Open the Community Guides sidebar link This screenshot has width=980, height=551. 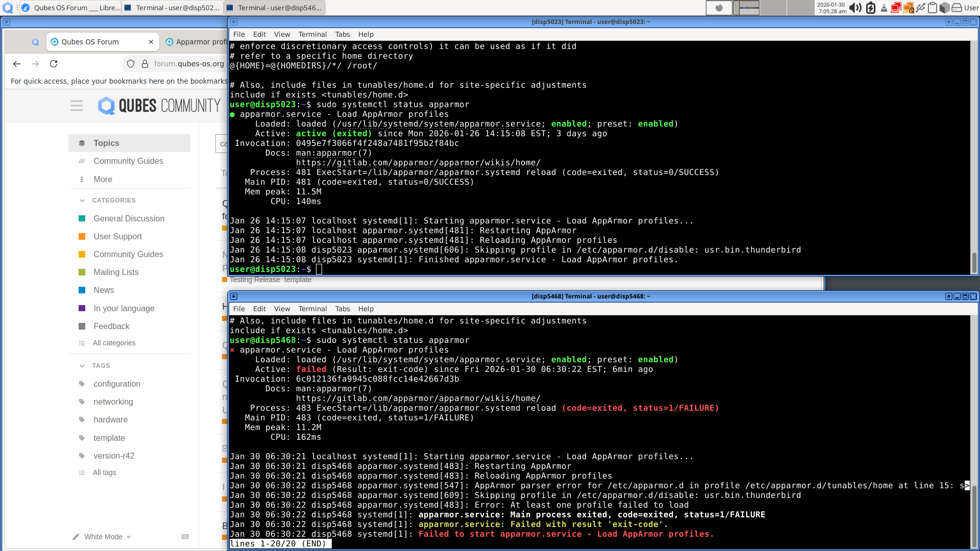[128, 161]
